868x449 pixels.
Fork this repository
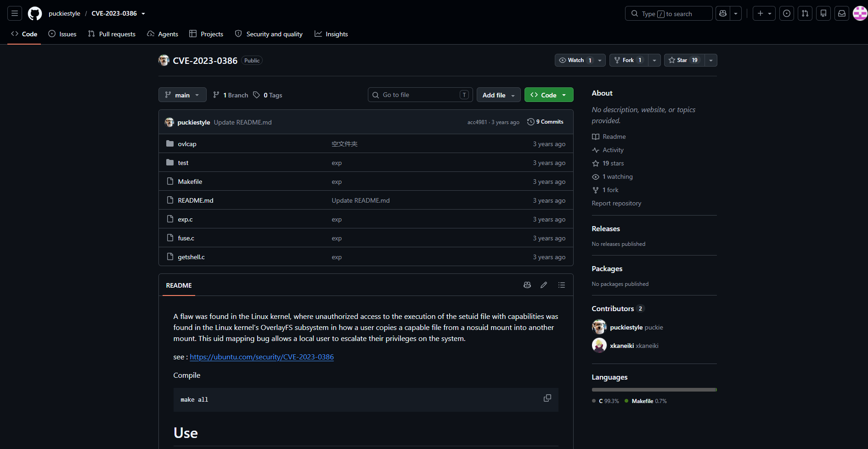coord(629,60)
